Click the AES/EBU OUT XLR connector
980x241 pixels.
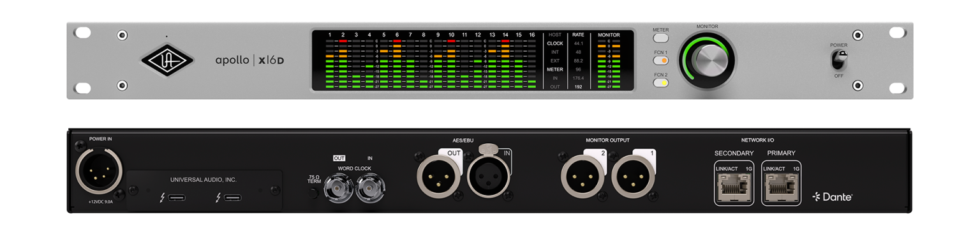click(x=439, y=176)
